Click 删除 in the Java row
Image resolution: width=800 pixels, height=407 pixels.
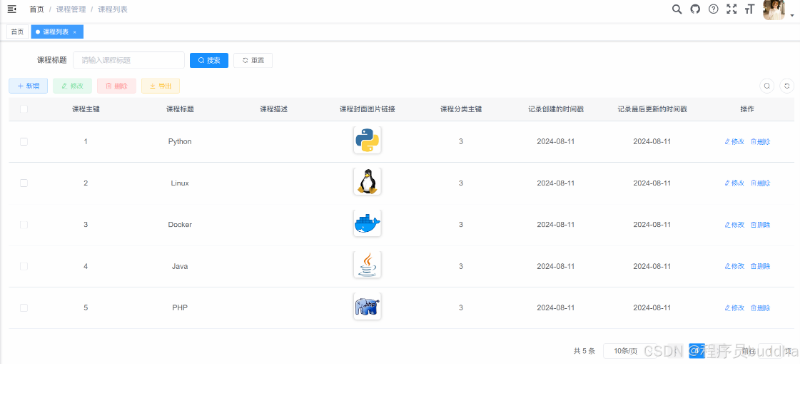(x=760, y=266)
